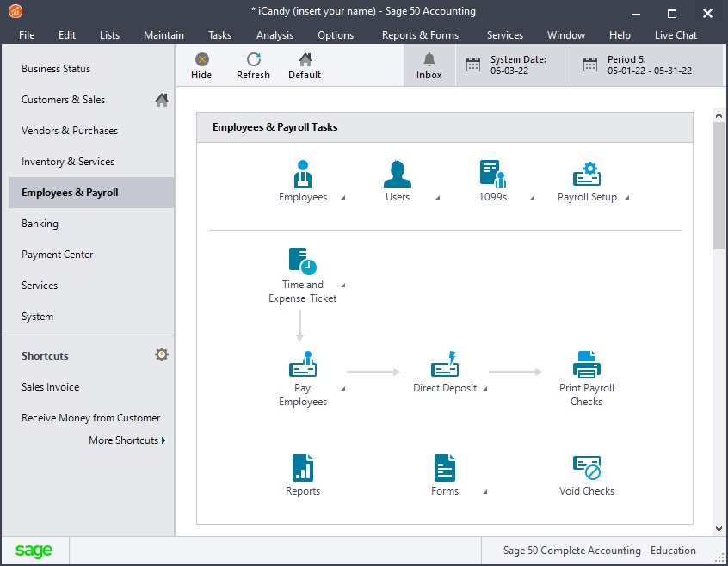Go to Vendors & Purchases page
Viewport: 728px width, 566px height.
tap(91, 131)
